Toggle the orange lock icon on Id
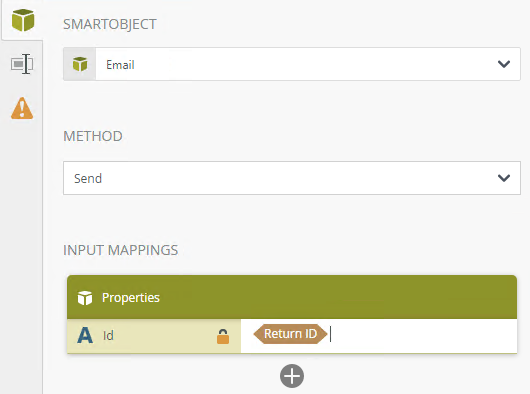 tap(223, 336)
